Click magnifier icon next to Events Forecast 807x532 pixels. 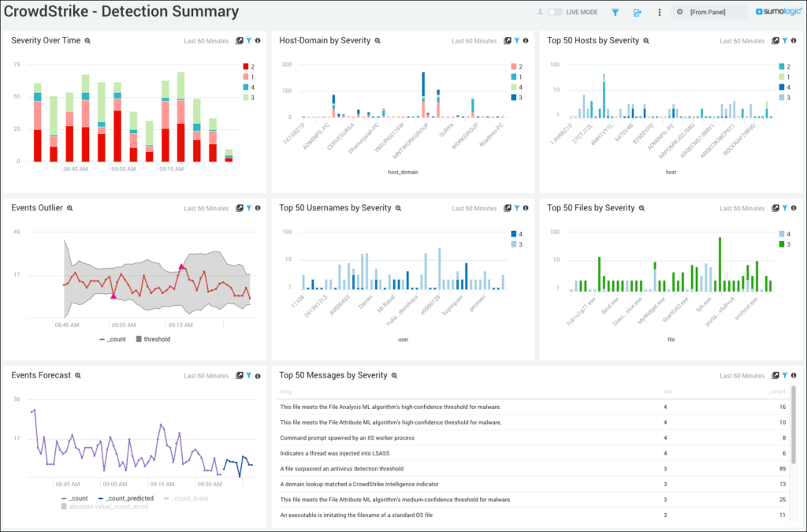point(78,376)
